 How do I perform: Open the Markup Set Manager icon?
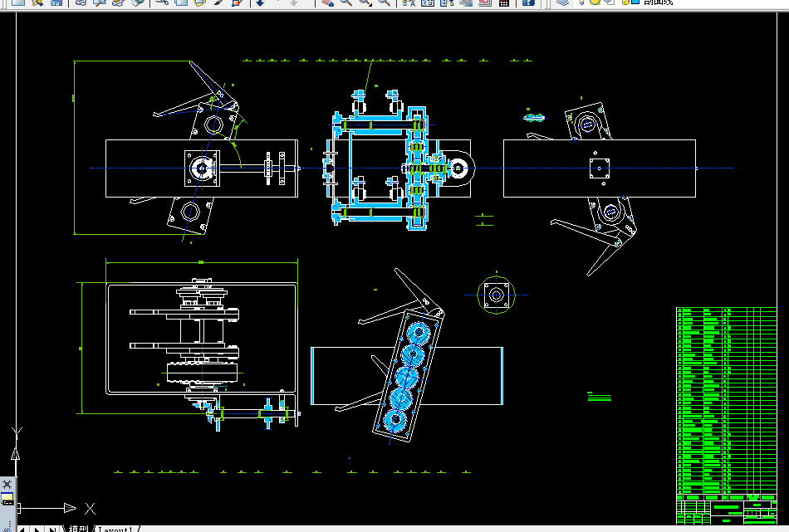point(484,2)
